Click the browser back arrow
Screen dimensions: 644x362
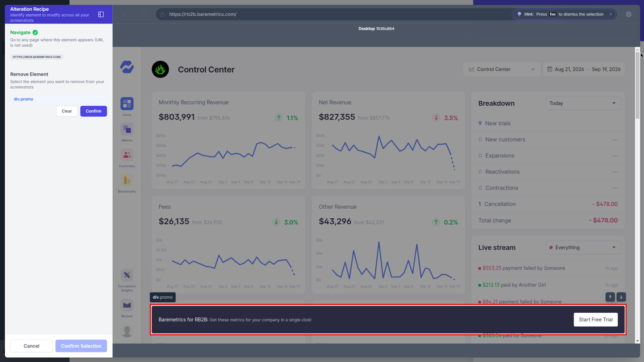pyautogui.click(x=125, y=14)
